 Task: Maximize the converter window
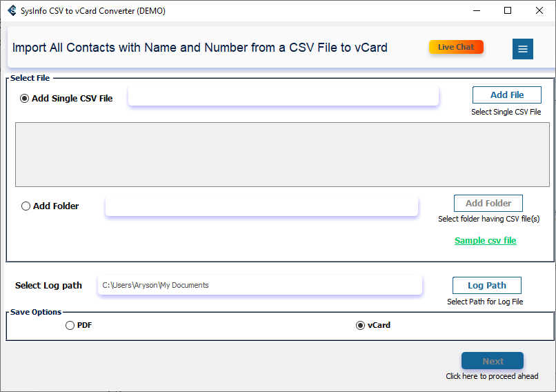click(508, 10)
